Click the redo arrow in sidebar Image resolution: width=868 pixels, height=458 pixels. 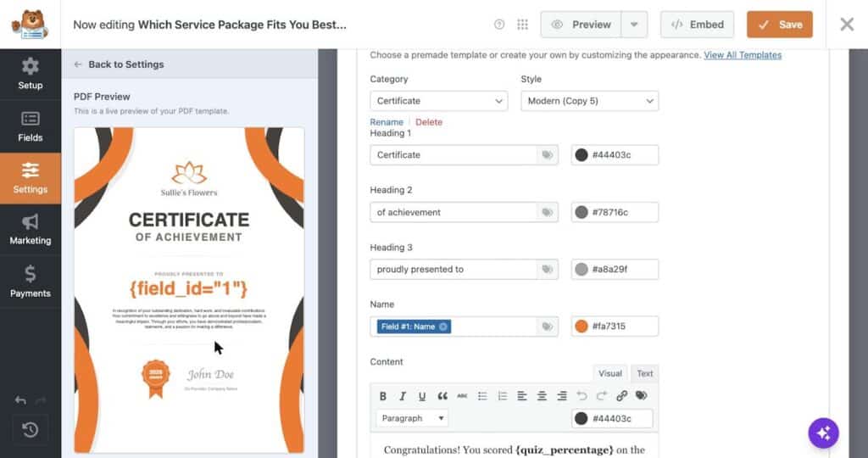coord(41,399)
